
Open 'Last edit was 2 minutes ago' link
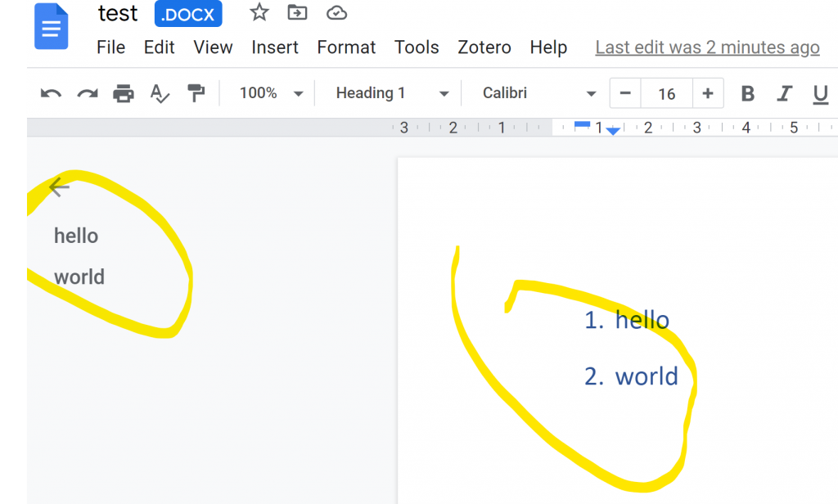click(x=707, y=47)
